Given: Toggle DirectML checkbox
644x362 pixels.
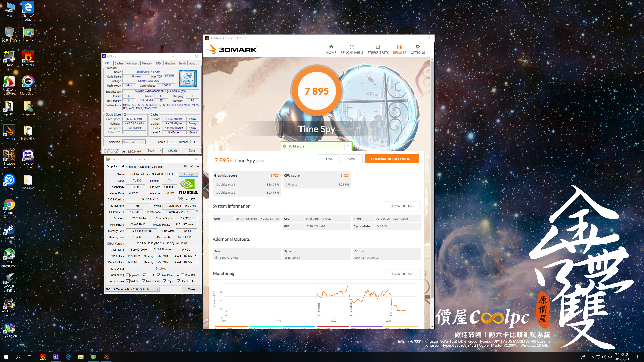Looking at the screenshot, I should [183, 275].
